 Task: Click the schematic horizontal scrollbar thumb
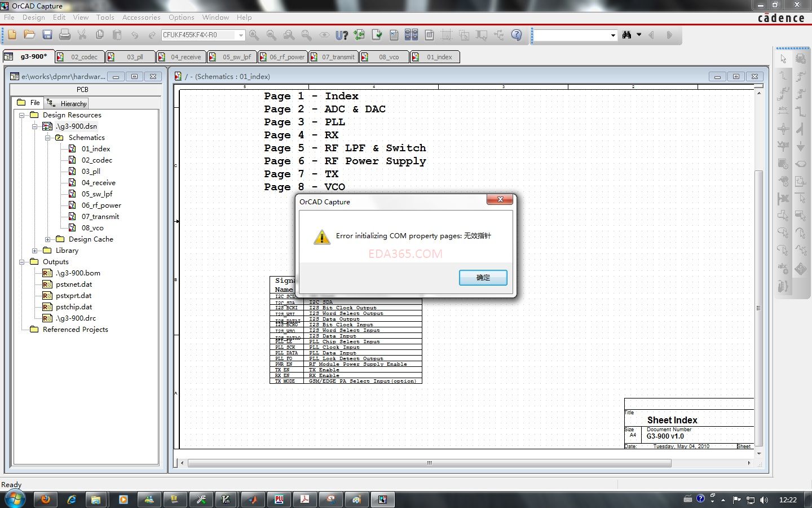429,463
